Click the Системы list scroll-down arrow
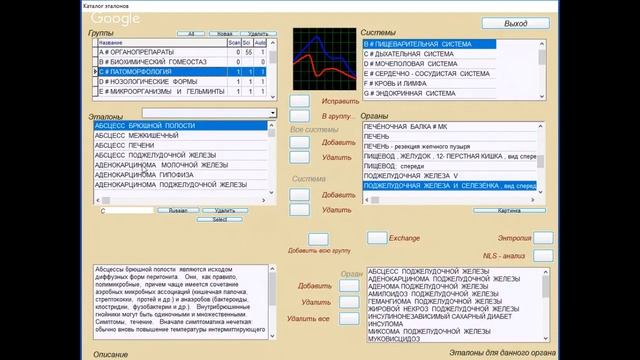640x360 pixels. point(542,97)
